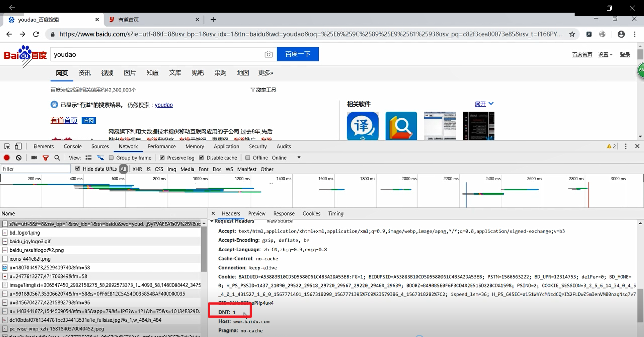Screen dimensions: 644x337
Task: Click the headers pane vertical scrollbar
Action: tap(640, 305)
